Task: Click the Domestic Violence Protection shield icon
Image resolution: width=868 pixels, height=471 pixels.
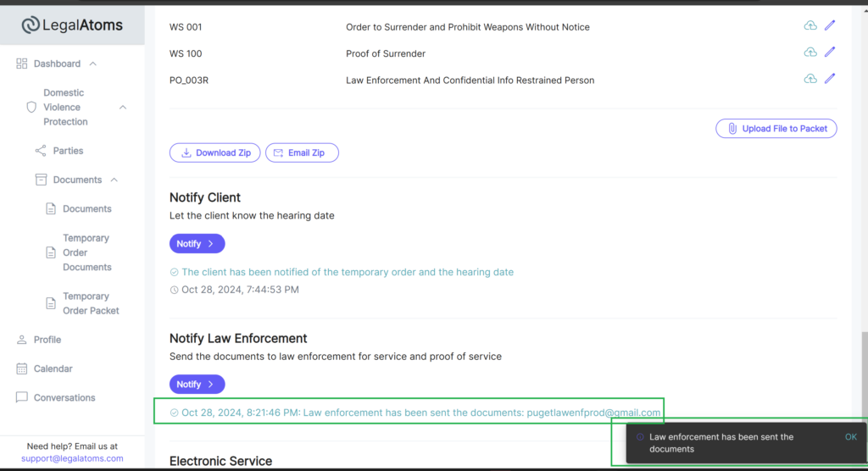Action: (x=31, y=107)
